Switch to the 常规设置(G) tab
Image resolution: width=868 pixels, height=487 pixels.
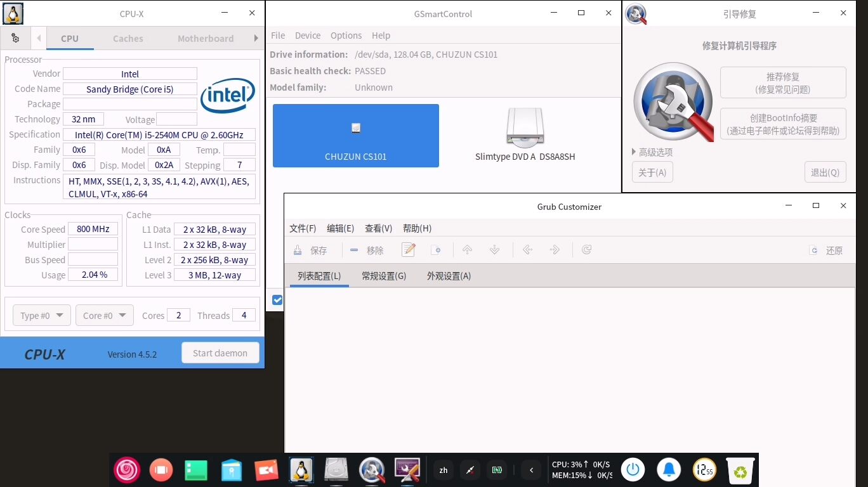click(x=384, y=276)
